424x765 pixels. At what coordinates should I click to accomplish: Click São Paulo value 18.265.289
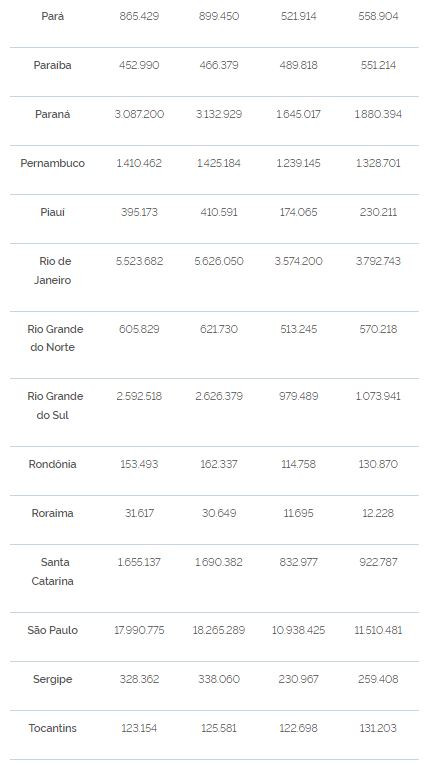tap(219, 630)
